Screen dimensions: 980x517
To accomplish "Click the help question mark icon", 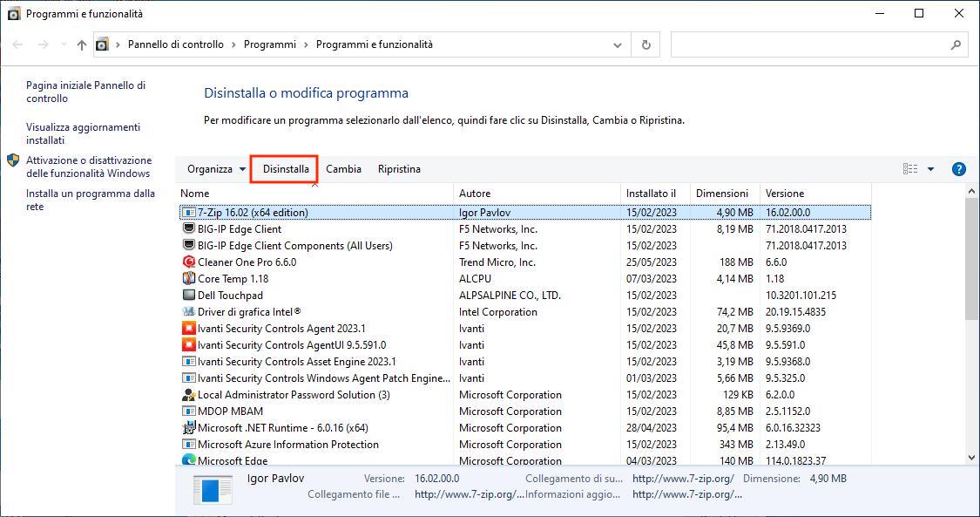I will (x=959, y=169).
